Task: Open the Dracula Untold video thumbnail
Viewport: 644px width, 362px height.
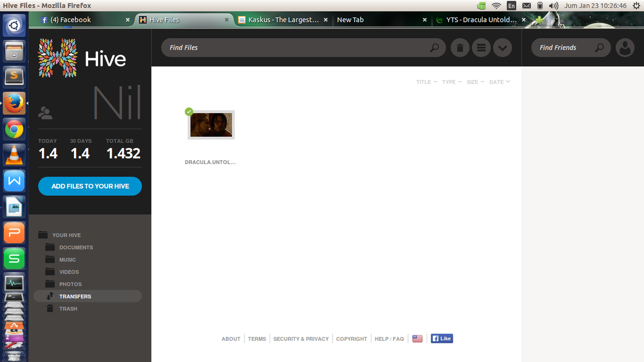Action: coord(211,125)
